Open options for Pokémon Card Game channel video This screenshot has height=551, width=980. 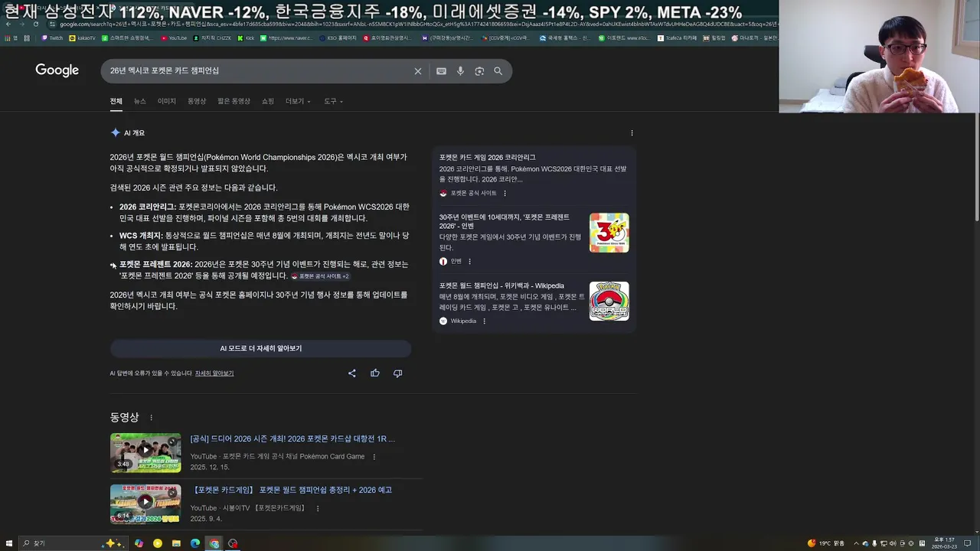pyautogui.click(x=374, y=457)
